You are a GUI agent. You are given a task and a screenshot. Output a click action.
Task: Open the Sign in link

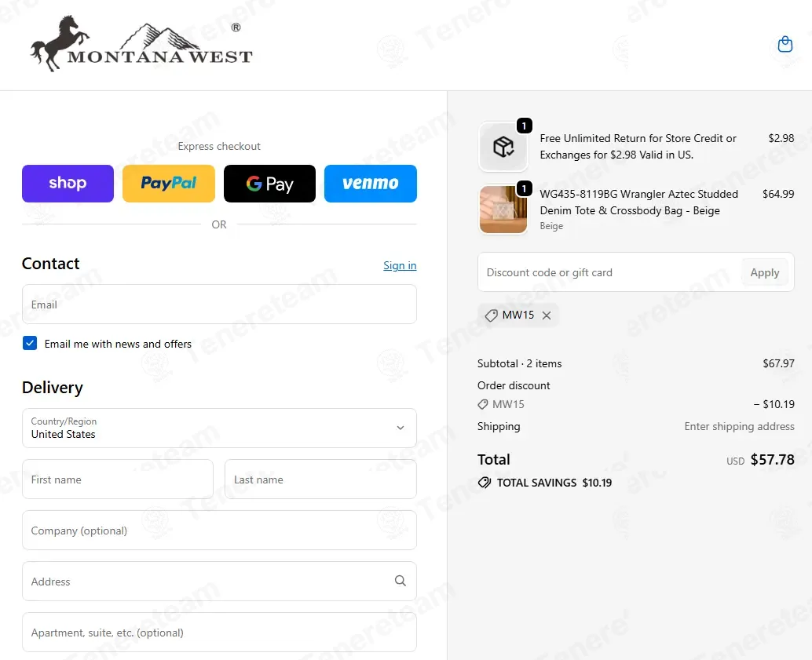(400, 265)
